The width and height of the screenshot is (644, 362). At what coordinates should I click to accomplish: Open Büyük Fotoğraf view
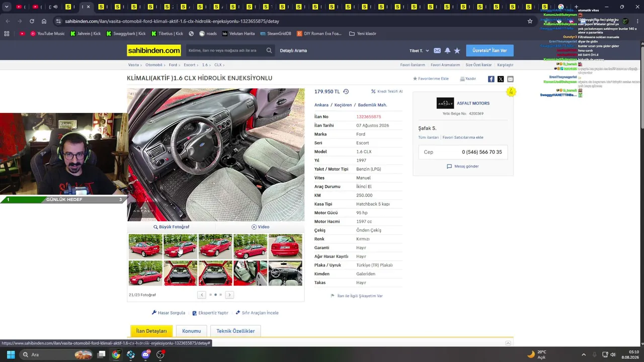pyautogui.click(x=172, y=227)
